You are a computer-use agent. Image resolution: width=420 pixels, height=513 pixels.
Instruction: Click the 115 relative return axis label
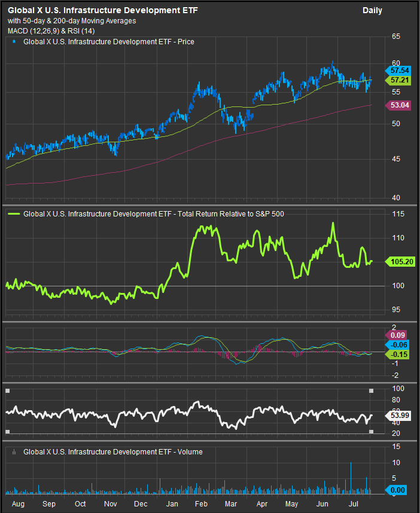tap(398, 214)
